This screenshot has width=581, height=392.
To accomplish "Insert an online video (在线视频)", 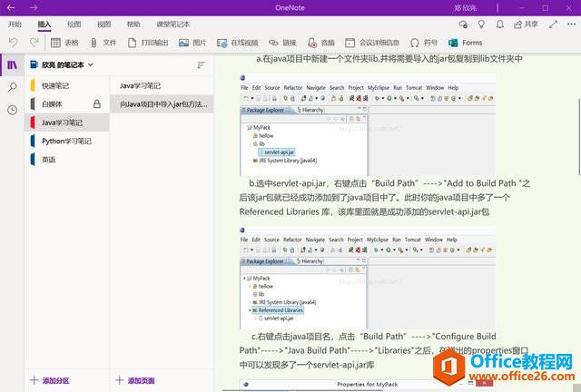I will click(x=237, y=43).
